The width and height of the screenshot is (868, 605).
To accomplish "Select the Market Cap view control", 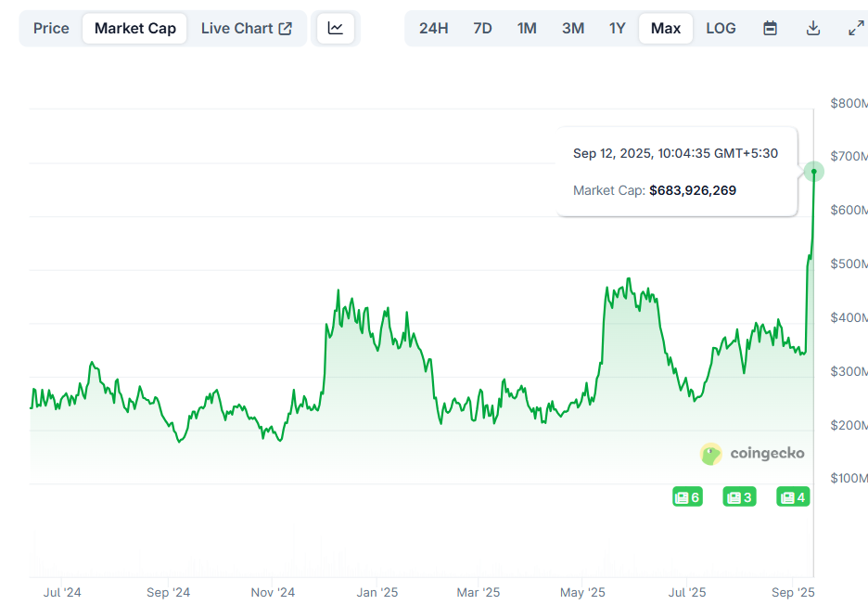I will [x=134, y=28].
